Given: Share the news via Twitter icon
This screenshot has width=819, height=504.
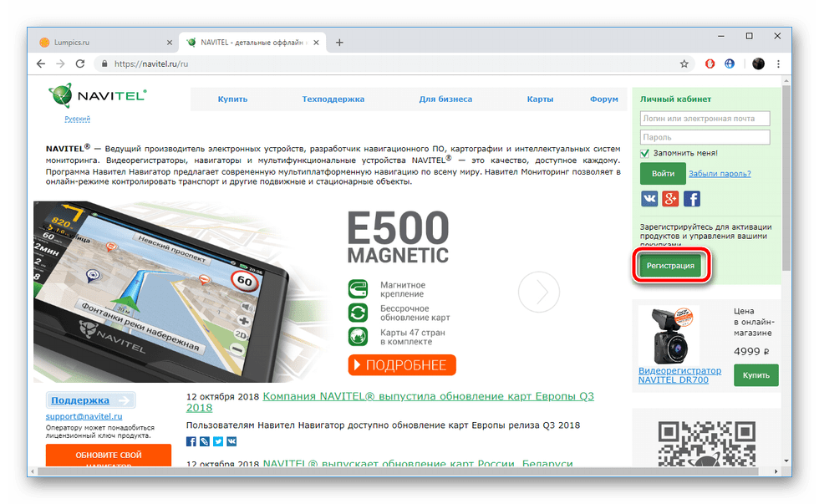Looking at the screenshot, I should 217,441.
